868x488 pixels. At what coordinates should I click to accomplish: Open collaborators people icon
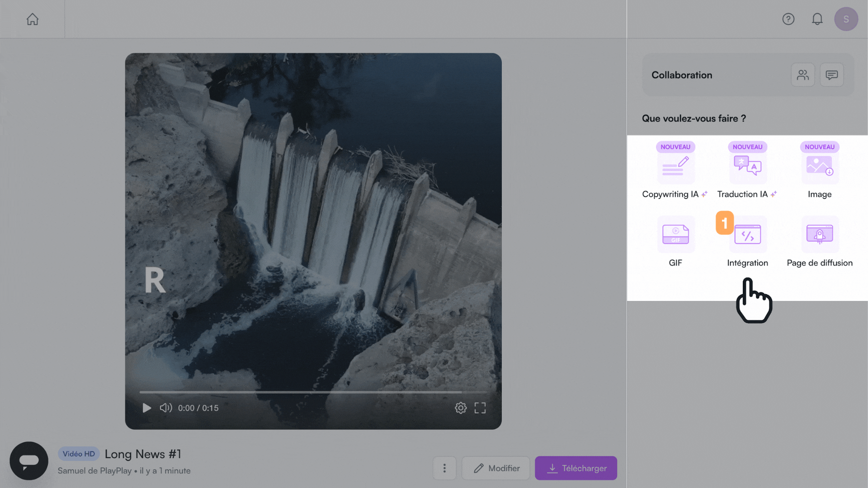tap(803, 75)
